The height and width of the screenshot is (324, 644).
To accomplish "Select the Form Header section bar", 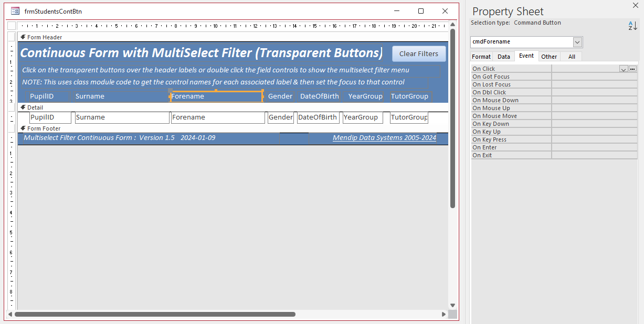I will (234, 37).
